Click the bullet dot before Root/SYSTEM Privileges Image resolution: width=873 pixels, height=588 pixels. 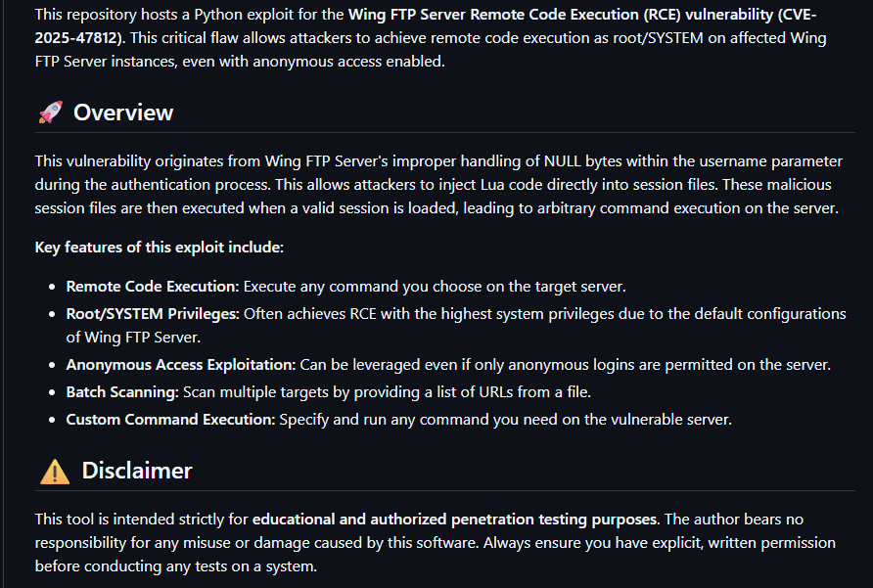point(52,315)
